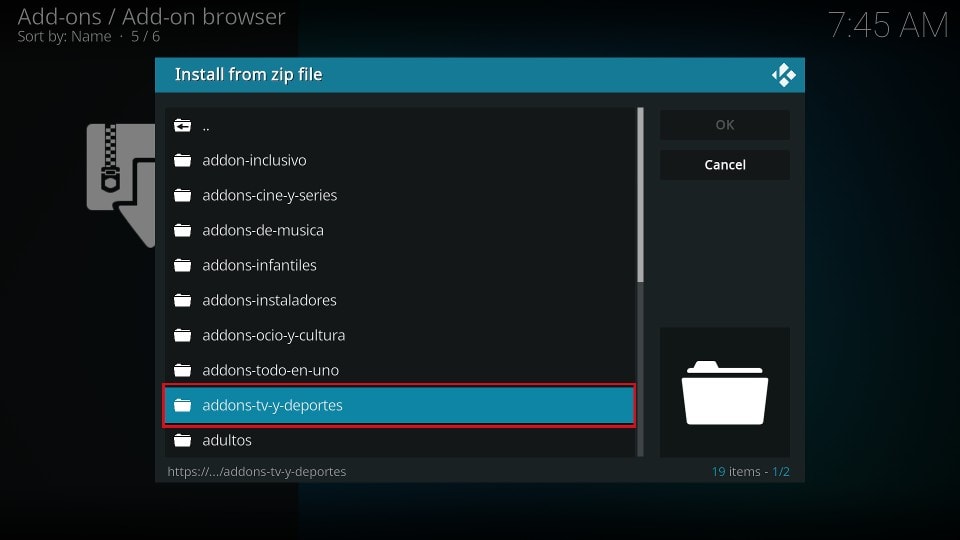Open the adultos folder

[400, 440]
